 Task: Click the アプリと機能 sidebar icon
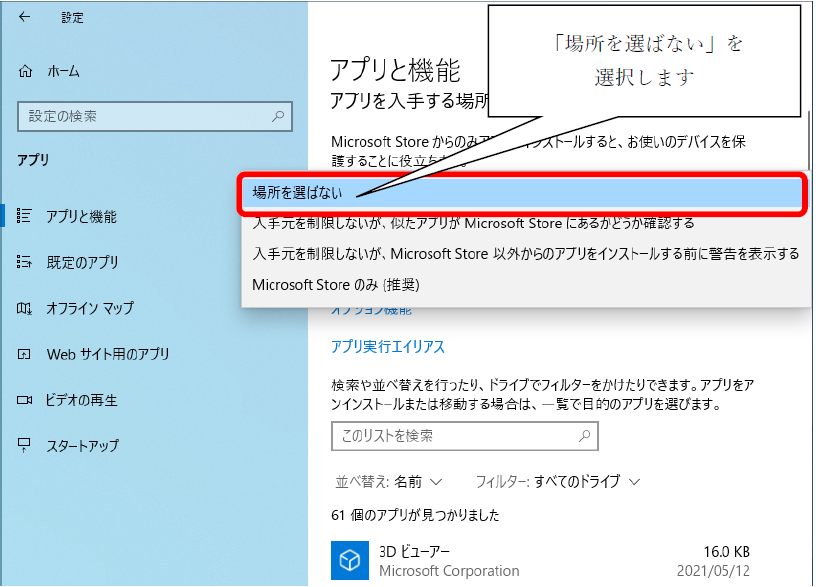pos(26,216)
